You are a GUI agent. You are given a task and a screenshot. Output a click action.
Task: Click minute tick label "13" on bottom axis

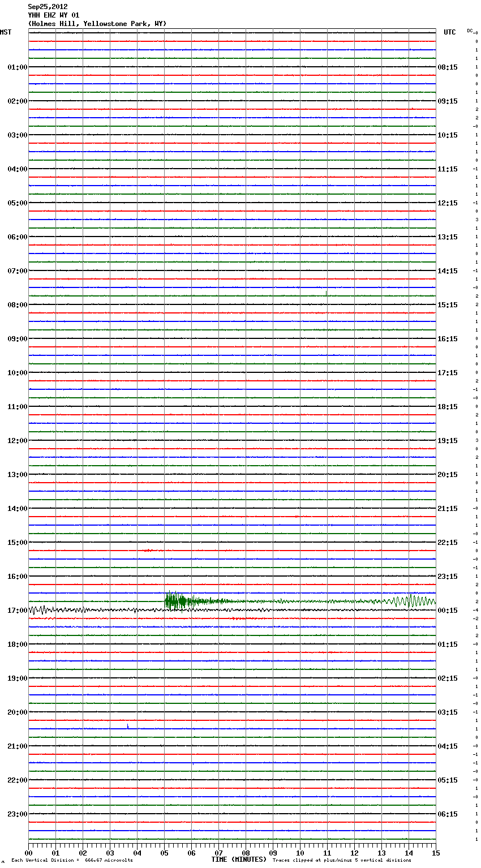[381, 853]
